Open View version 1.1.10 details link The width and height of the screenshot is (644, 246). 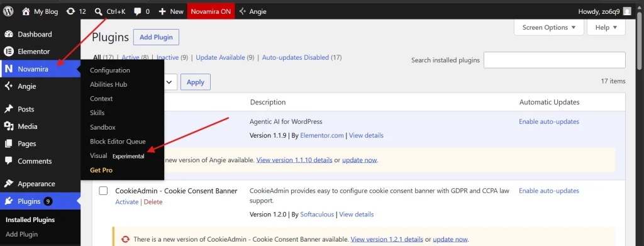(294, 160)
